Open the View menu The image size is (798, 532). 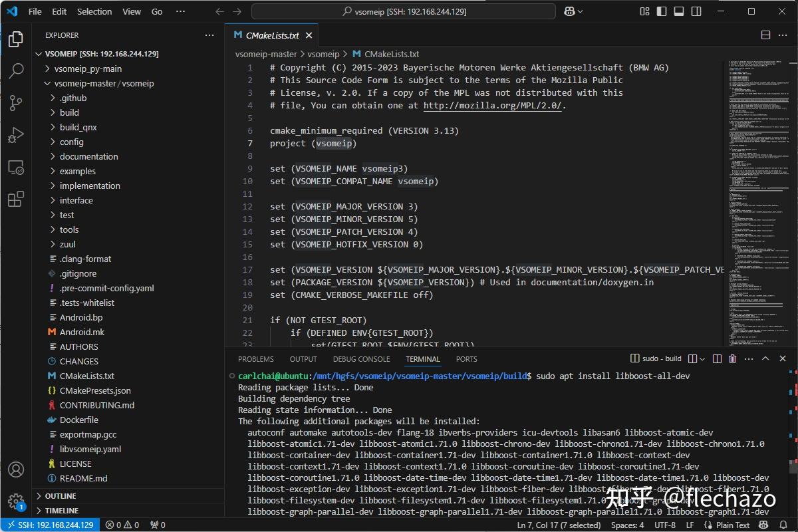131,11
